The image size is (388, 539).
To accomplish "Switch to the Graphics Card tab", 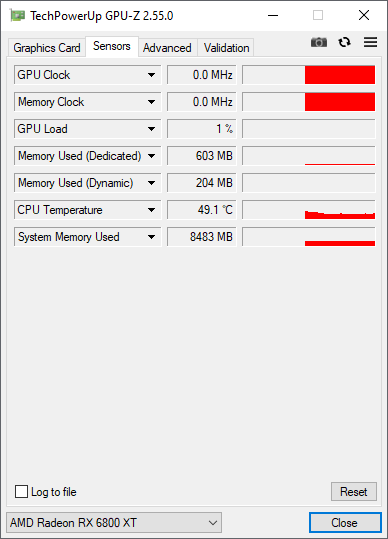I will (x=47, y=48).
